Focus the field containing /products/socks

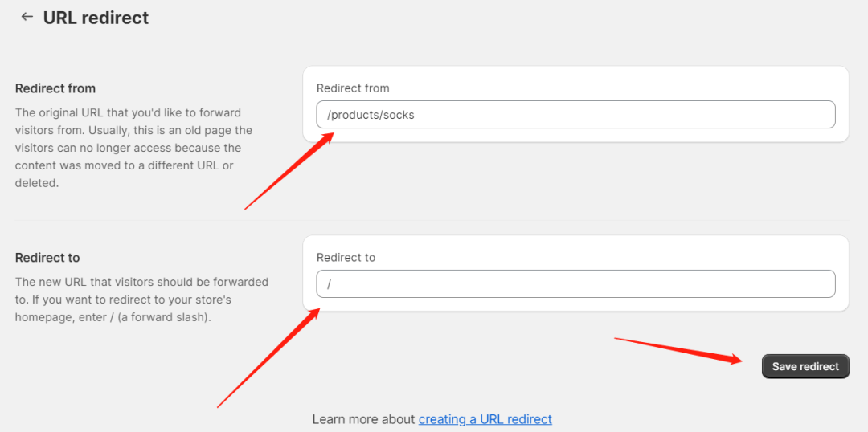pos(575,115)
